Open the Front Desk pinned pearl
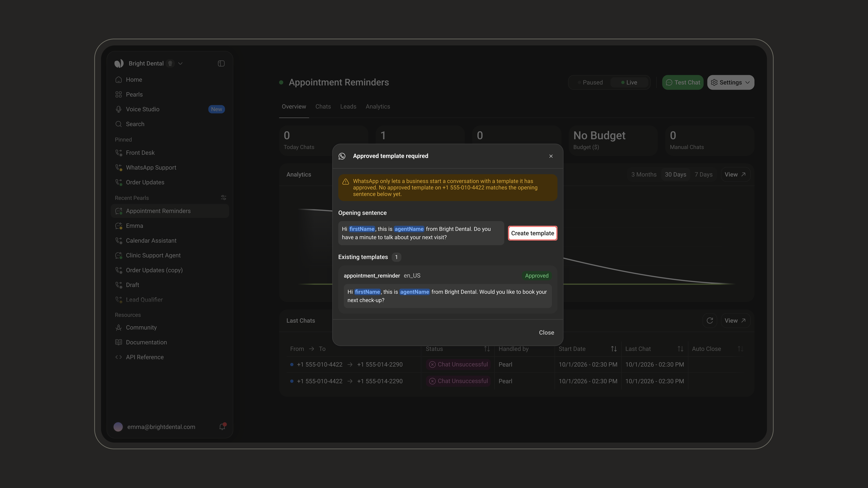Viewport: 868px width, 488px height. [x=170, y=152]
